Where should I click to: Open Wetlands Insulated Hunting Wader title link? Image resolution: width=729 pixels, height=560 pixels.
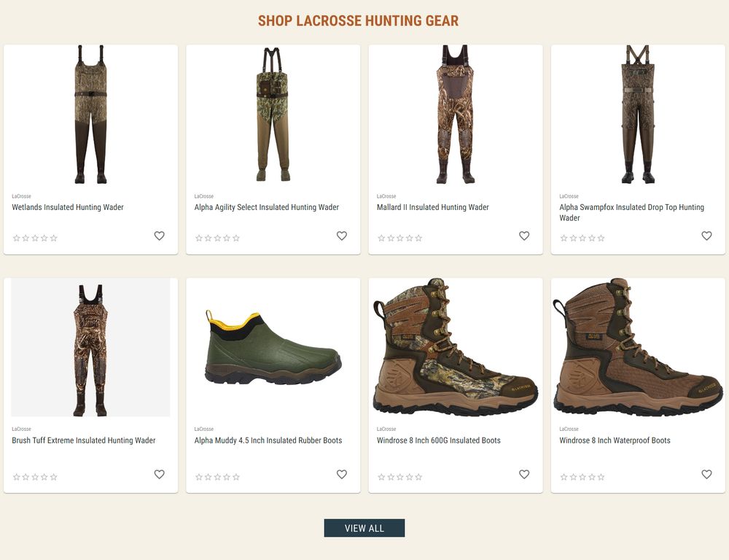[x=68, y=207]
